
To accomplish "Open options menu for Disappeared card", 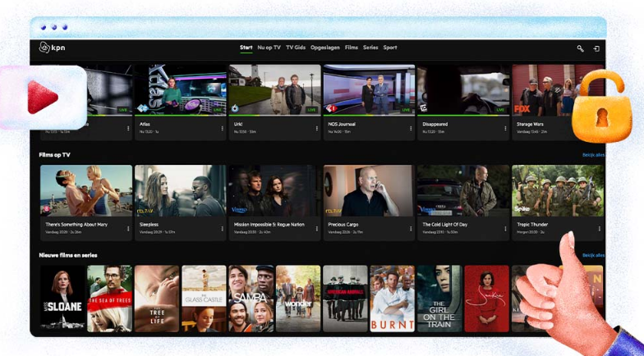I will [x=505, y=128].
